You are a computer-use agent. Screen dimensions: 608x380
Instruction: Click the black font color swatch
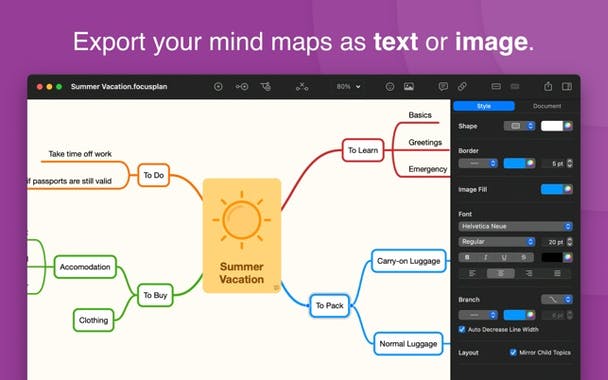coord(552,257)
